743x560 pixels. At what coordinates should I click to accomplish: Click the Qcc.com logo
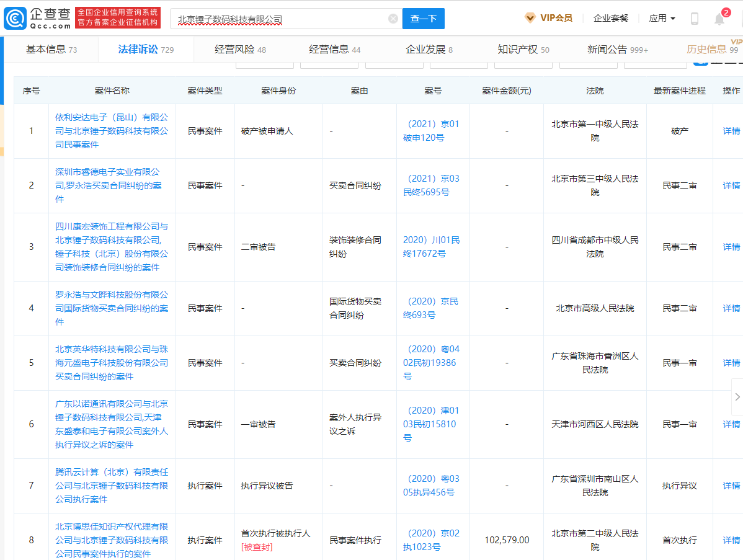(x=37, y=18)
